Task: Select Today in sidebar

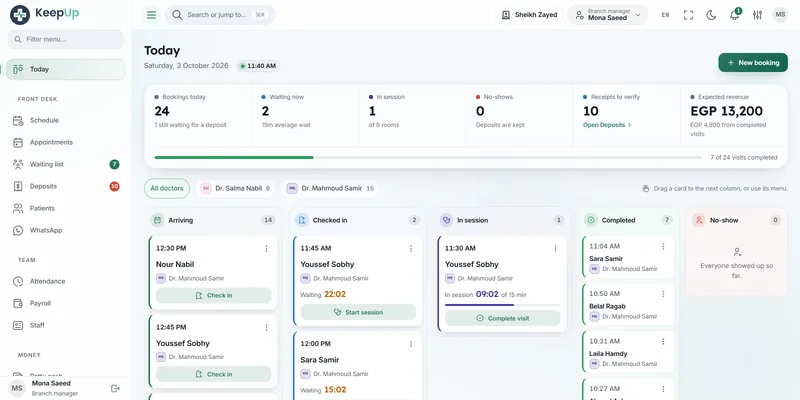Action: (65, 69)
